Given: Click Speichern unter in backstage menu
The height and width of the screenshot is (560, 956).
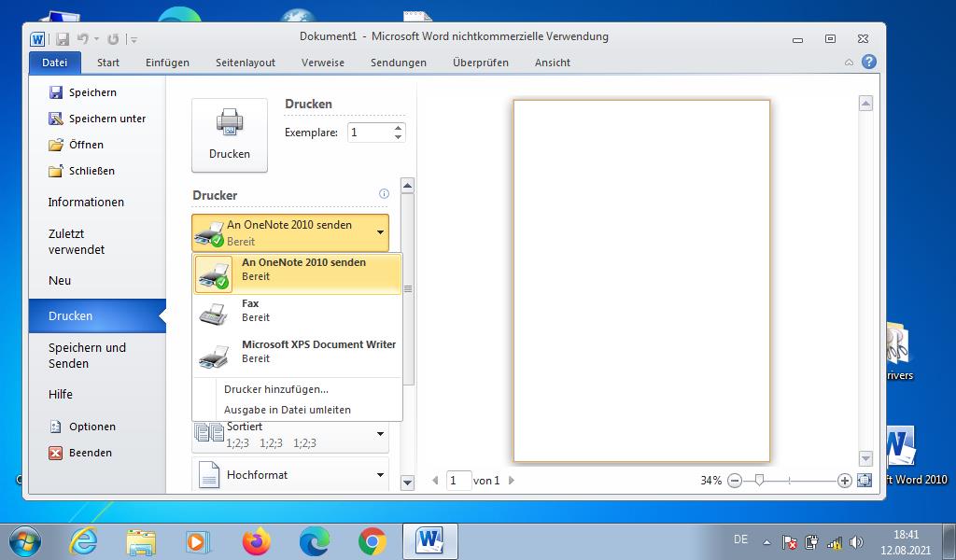Looking at the screenshot, I should 97,119.
